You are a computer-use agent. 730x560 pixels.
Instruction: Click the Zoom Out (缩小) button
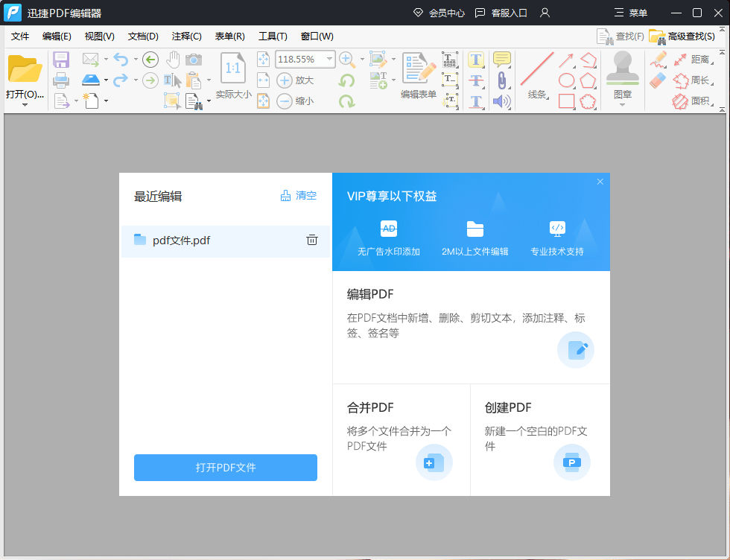(295, 101)
